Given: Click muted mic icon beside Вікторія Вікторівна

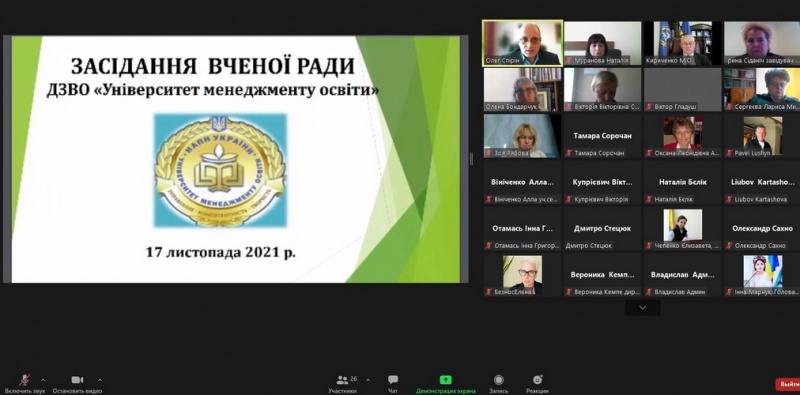Looking at the screenshot, I should pos(569,107).
